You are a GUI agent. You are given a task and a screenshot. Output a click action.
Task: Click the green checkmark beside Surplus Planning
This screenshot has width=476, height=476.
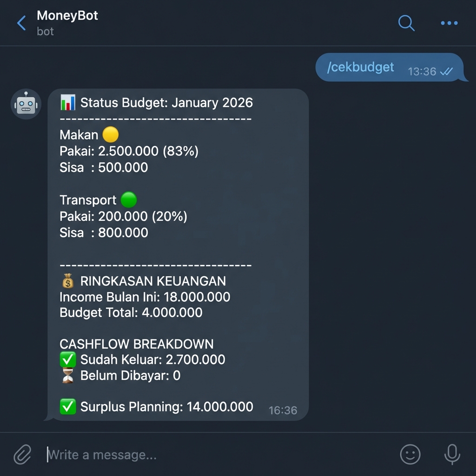click(x=67, y=406)
